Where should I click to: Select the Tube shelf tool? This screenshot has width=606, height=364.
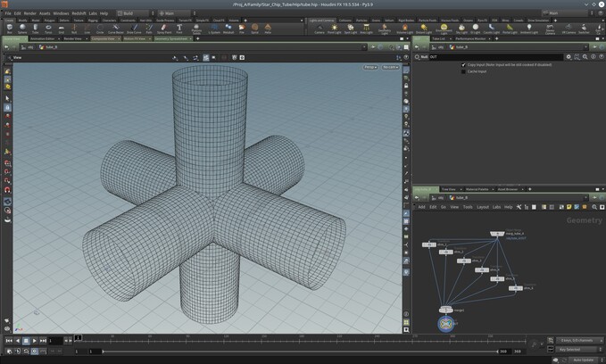[x=35, y=29]
